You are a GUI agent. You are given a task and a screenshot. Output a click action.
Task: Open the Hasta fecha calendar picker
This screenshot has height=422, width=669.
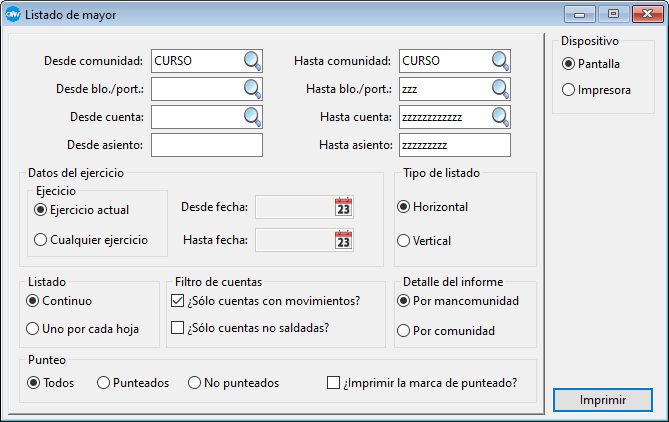pos(343,240)
